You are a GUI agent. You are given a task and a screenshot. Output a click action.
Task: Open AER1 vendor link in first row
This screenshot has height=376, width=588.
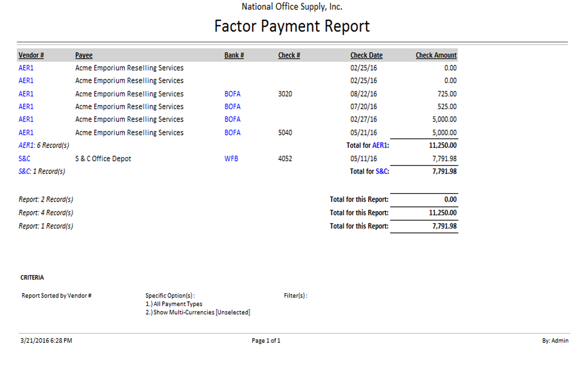26,68
